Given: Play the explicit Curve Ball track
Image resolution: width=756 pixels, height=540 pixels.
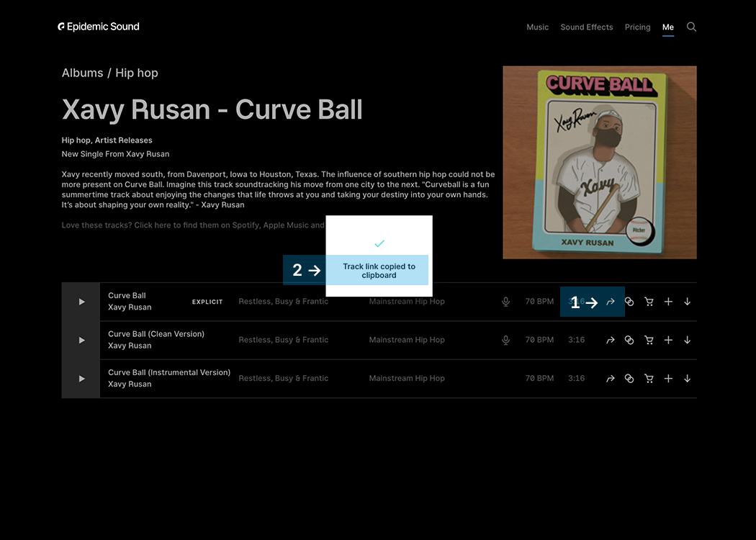Looking at the screenshot, I should [x=81, y=302].
